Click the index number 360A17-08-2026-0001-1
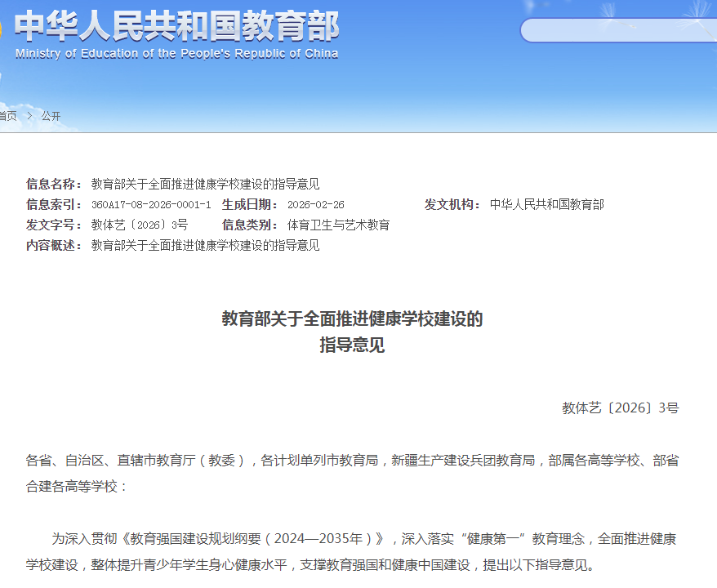Image resolution: width=717 pixels, height=588 pixels. 151,204
